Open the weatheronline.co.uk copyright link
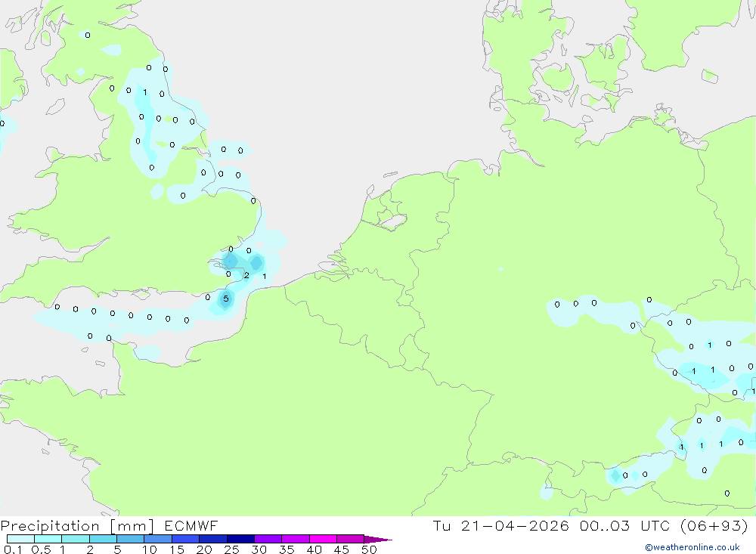 pyautogui.click(x=692, y=547)
